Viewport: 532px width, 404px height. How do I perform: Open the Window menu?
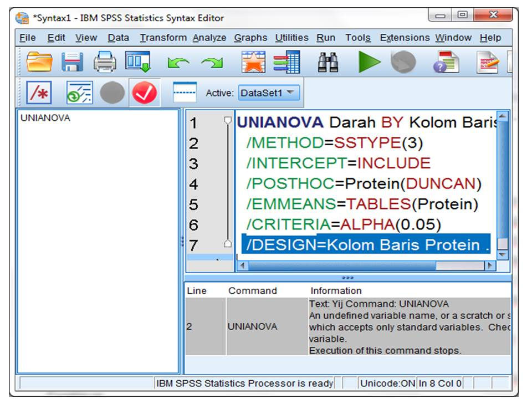click(453, 38)
